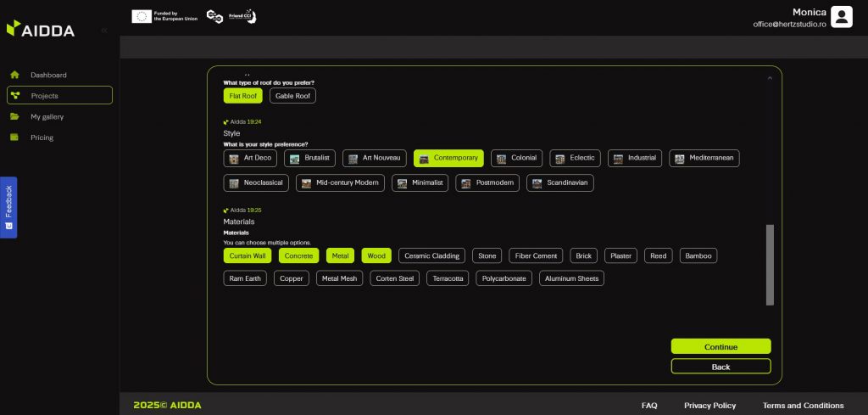Select the Gable Roof option
The height and width of the screenshot is (415, 868).
click(x=292, y=96)
